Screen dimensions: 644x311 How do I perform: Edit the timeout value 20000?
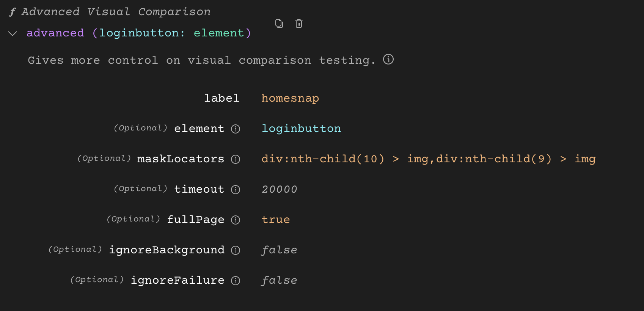(280, 189)
